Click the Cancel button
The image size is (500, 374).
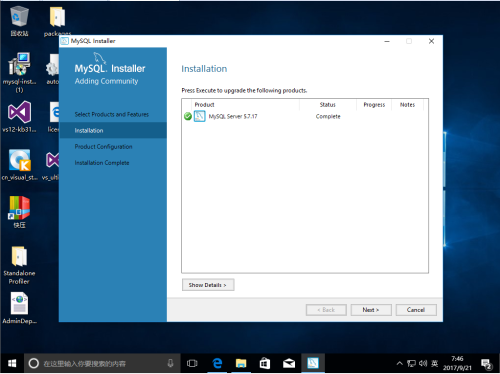(x=416, y=310)
